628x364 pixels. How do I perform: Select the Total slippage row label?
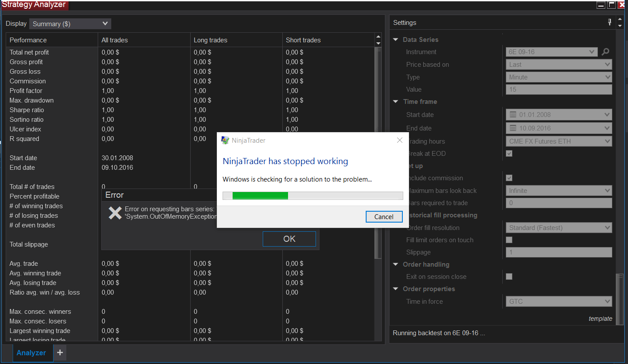click(x=29, y=244)
